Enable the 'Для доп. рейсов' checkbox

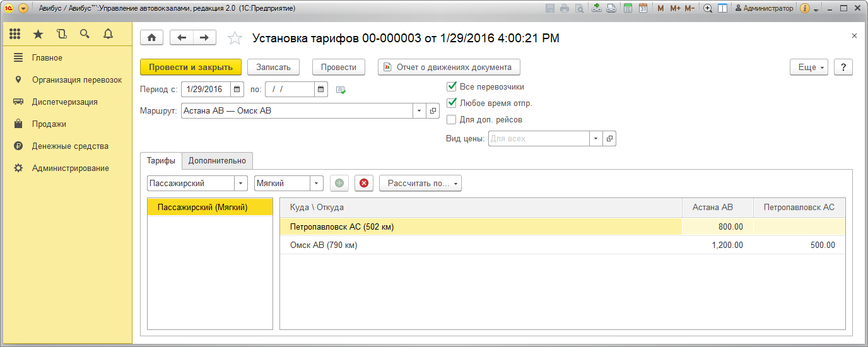[x=451, y=120]
